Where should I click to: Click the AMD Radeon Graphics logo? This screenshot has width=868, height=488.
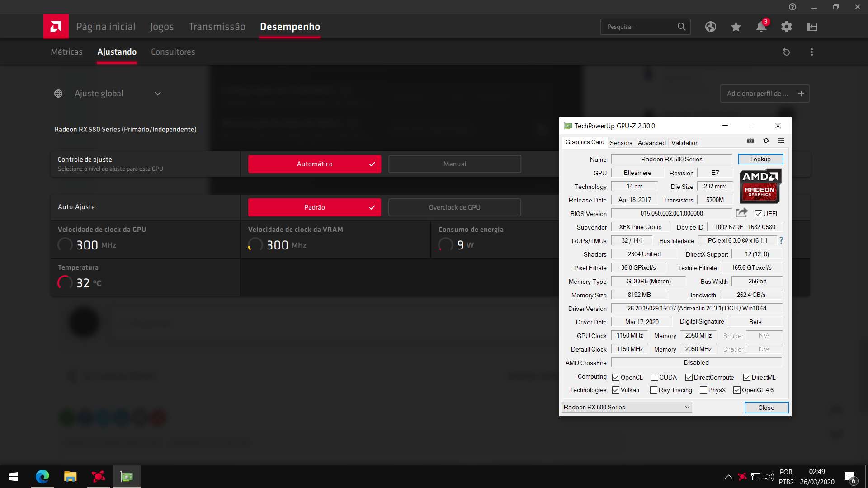click(760, 186)
